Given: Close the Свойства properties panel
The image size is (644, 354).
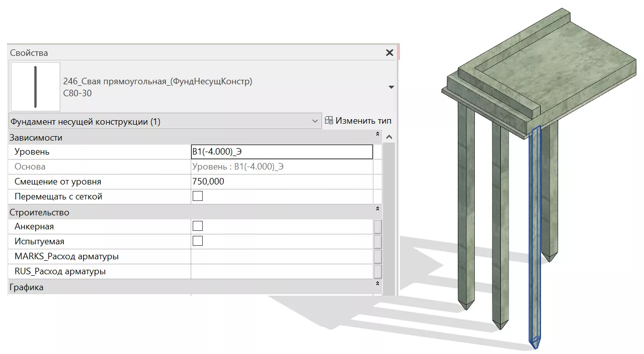Looking at the screenshot, I should click(390, 53).
